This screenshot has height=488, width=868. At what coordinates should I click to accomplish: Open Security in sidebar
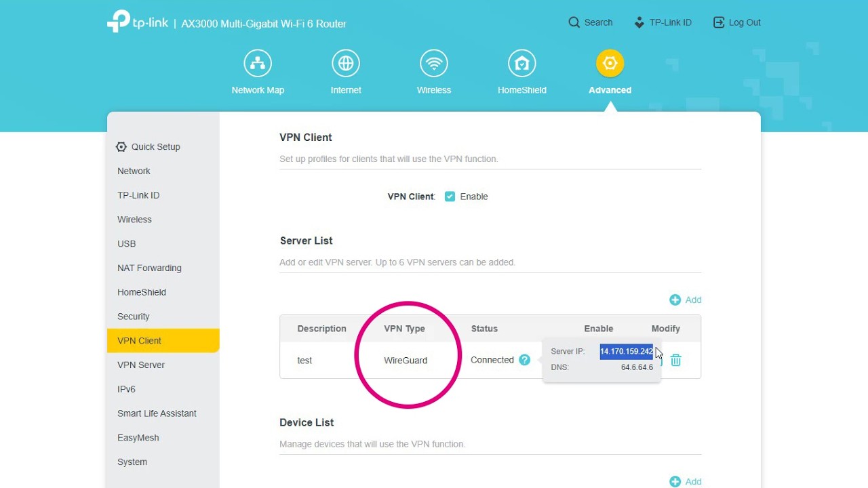133,317
